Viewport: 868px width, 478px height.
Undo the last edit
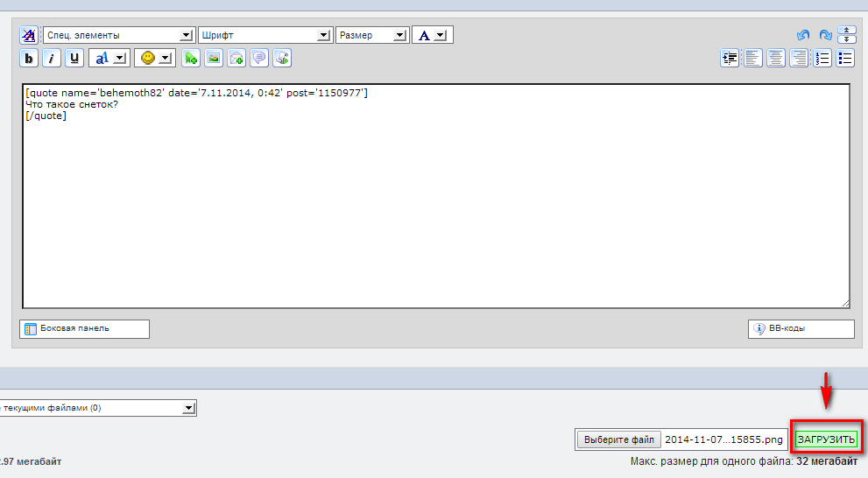[802, 36]
